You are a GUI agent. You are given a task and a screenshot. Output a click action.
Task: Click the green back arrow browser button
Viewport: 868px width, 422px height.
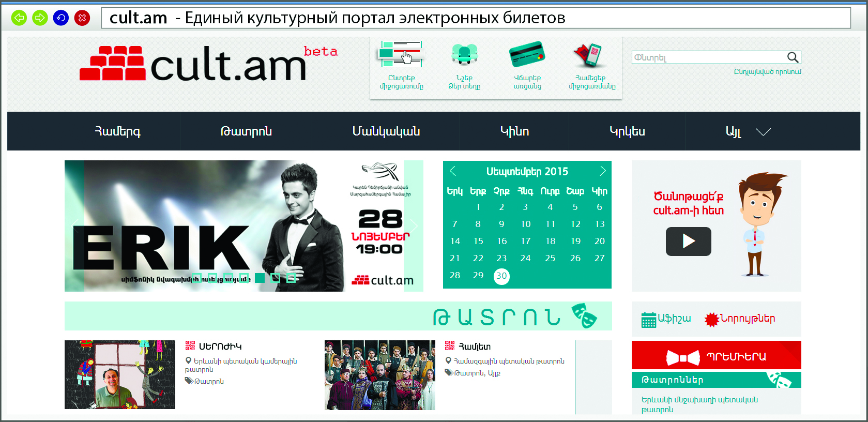click(x=19, y=18)
